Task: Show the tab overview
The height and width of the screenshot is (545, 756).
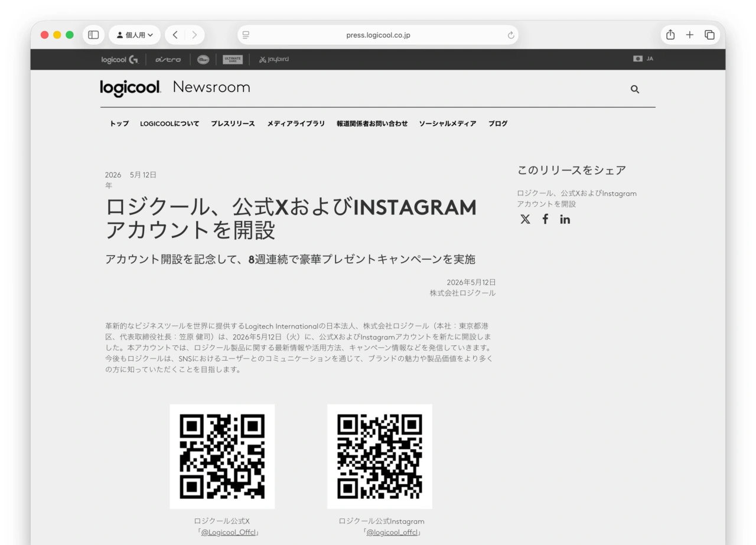Action: (709, 35)
